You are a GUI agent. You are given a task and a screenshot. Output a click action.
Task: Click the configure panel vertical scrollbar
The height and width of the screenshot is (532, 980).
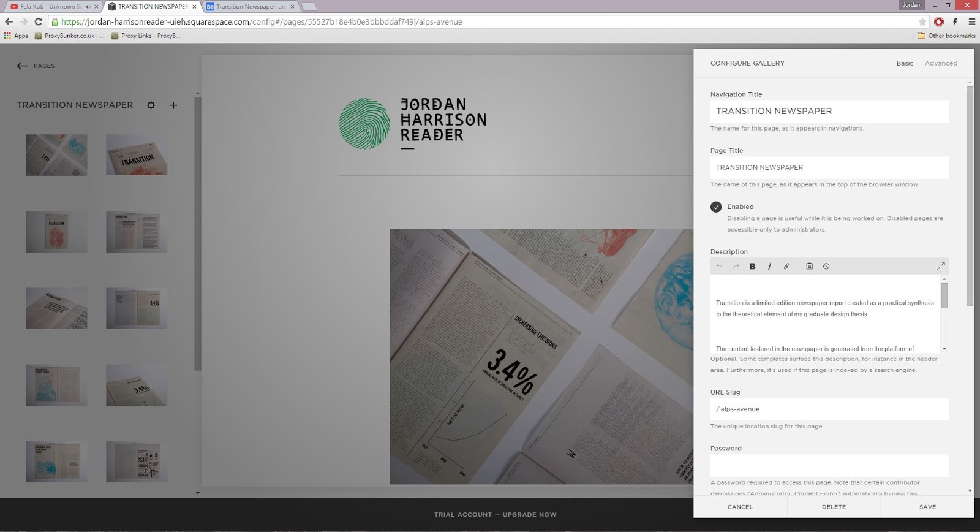(970, 196)
